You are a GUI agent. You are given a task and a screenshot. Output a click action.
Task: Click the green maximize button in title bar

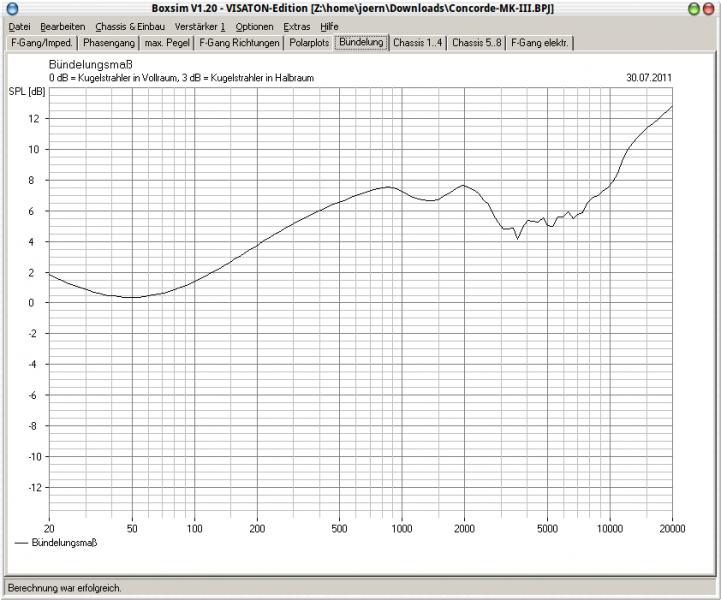[694, 8]
